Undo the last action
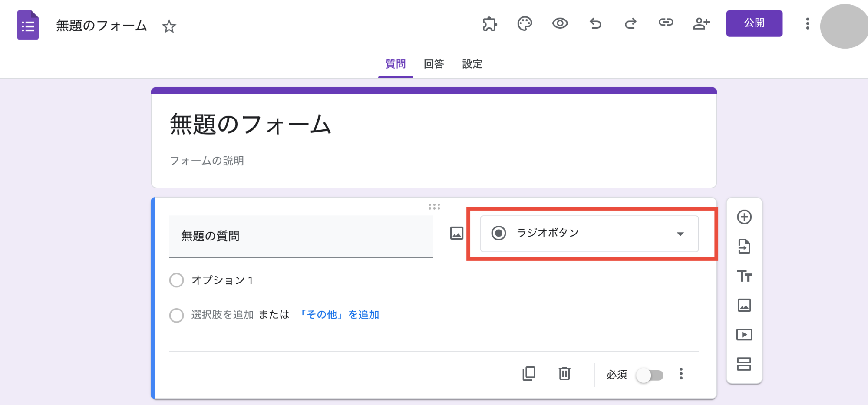 [595, 23]
